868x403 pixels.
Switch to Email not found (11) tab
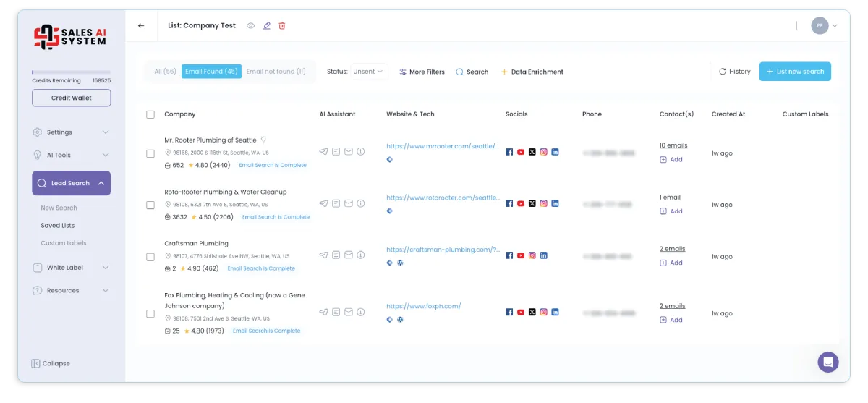[276, 72]
